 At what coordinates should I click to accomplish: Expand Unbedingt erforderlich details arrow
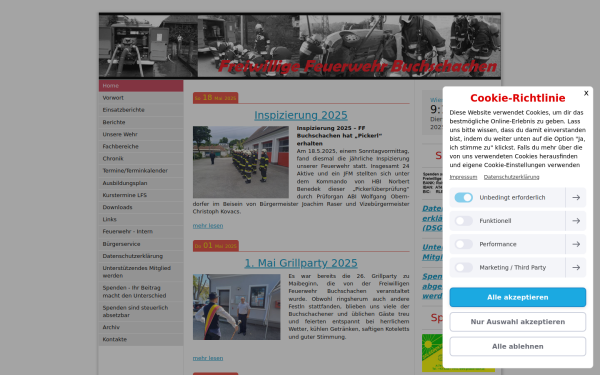click(x=576, y=197)
